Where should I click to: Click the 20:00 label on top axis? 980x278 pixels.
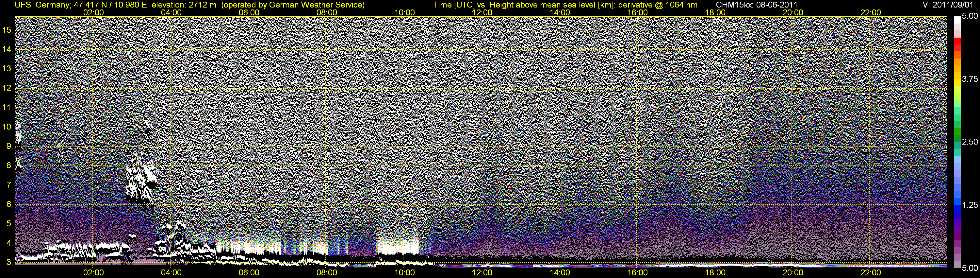pos(793,12)
